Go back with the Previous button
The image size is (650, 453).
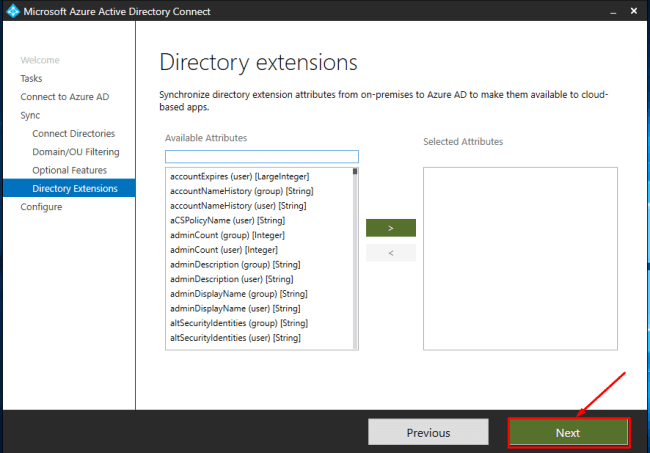[x=428, y=432]
